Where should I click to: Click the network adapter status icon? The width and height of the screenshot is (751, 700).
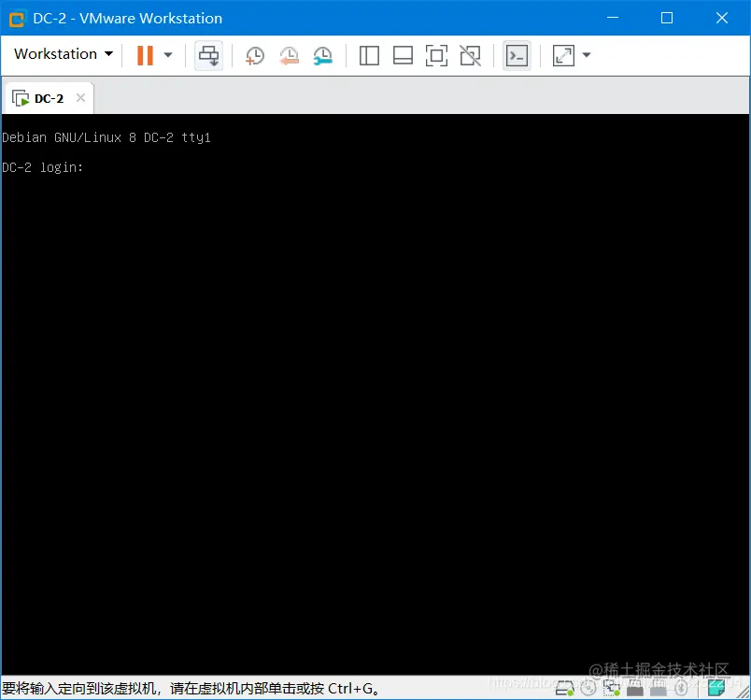click(612, 689)
